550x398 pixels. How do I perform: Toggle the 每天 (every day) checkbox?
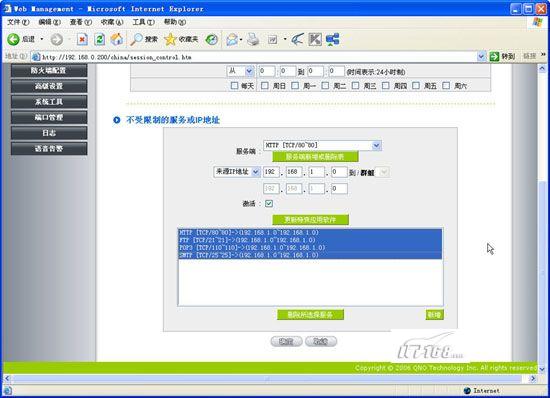[x=234, y=86]
